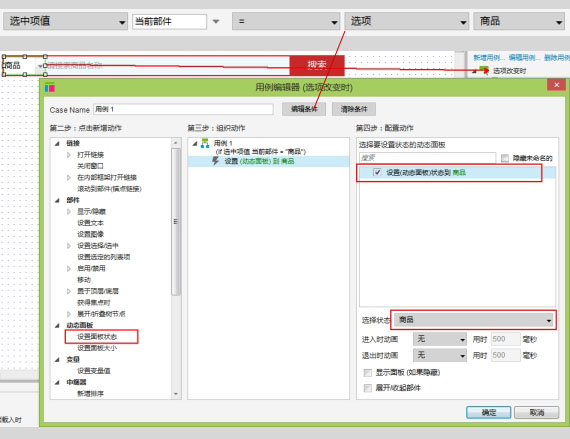Select the 新增排序 action
Image resolution: width=570 pixels, height=439 pixels.
[91, 394]
